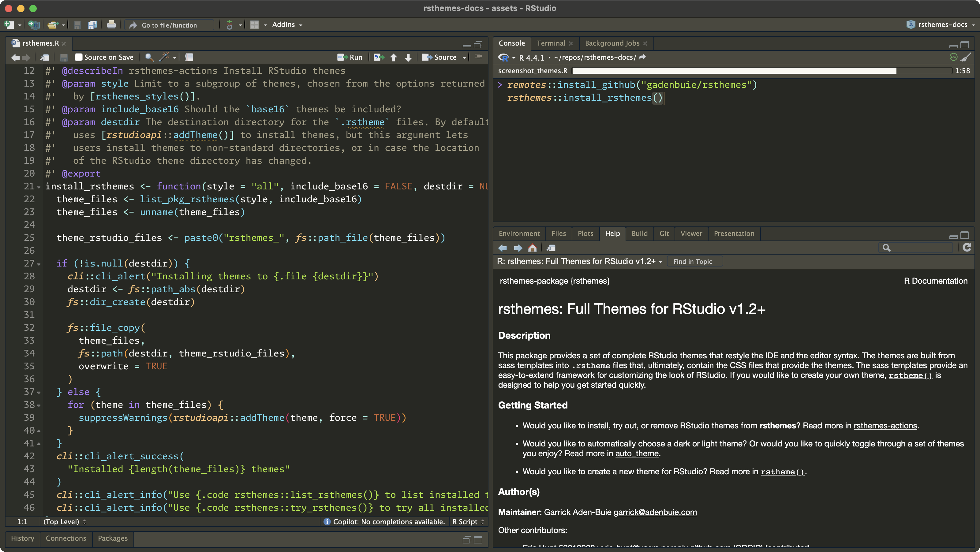The image size is (980, 552).
Task: Click the Run button in editor
Action: click(x=350, y=57)
